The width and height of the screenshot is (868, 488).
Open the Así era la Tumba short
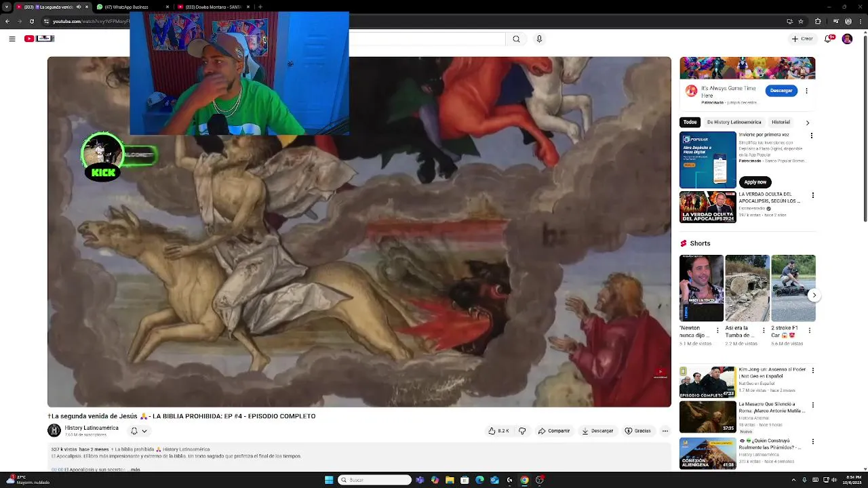pyautogui.click(x=747, y=288)
